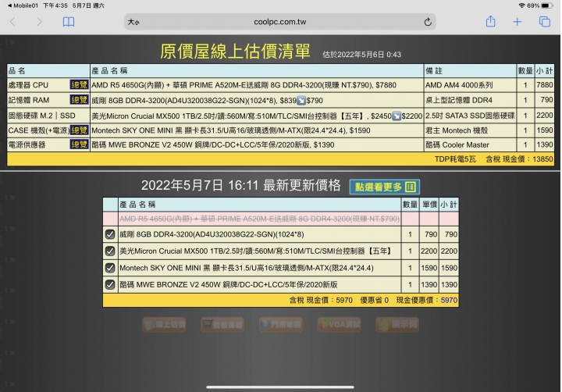Image resolution: width=562 pixels, height=392 pixels.
Task: Click the 優惠省 0 text
Action: pos(374,300)
